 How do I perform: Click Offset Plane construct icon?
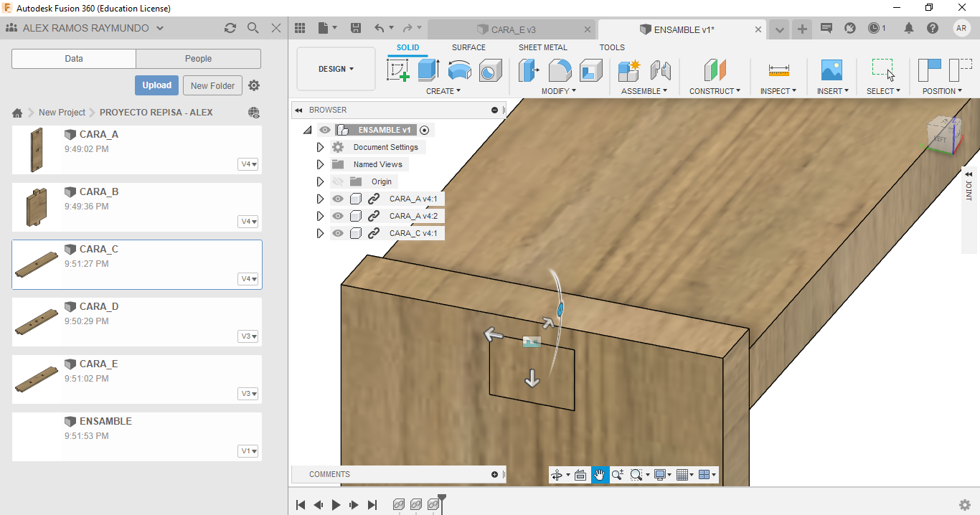coord(715,70)
